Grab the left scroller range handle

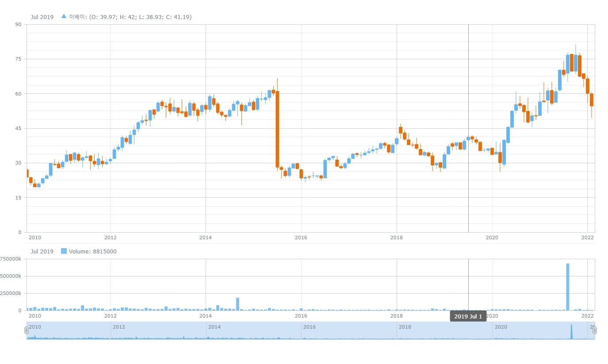[x=27, y=330]
